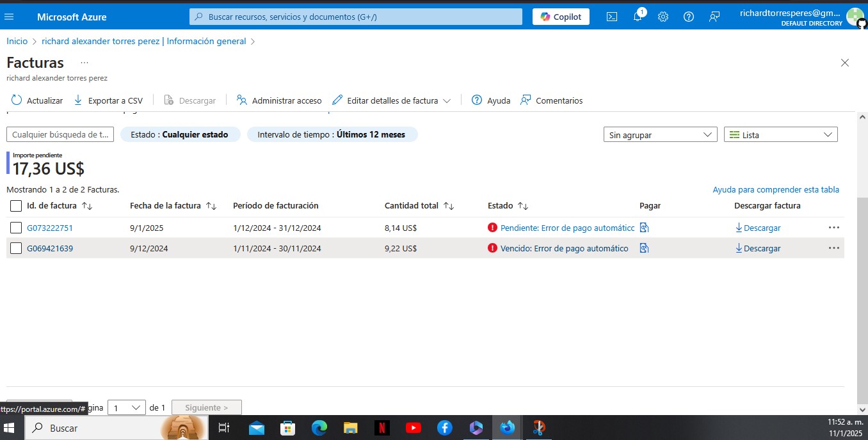Screen dimensions: 868x440
Task: Open File Explorer in the taskbar
Action: click(350, 428)
